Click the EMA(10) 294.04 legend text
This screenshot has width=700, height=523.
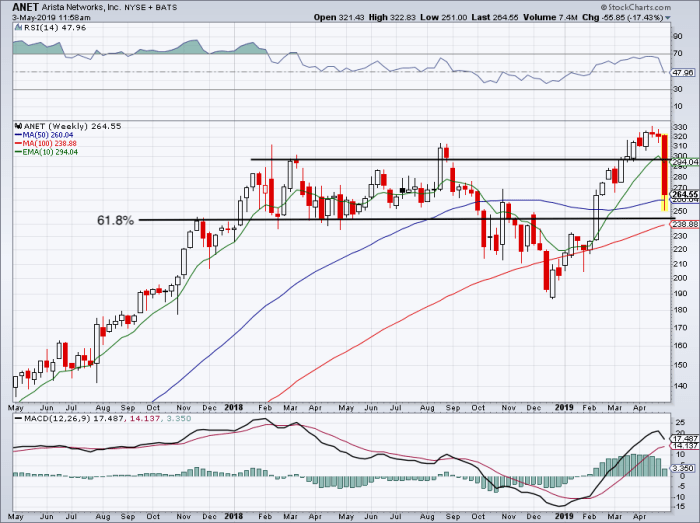click(x=50, y=152)
